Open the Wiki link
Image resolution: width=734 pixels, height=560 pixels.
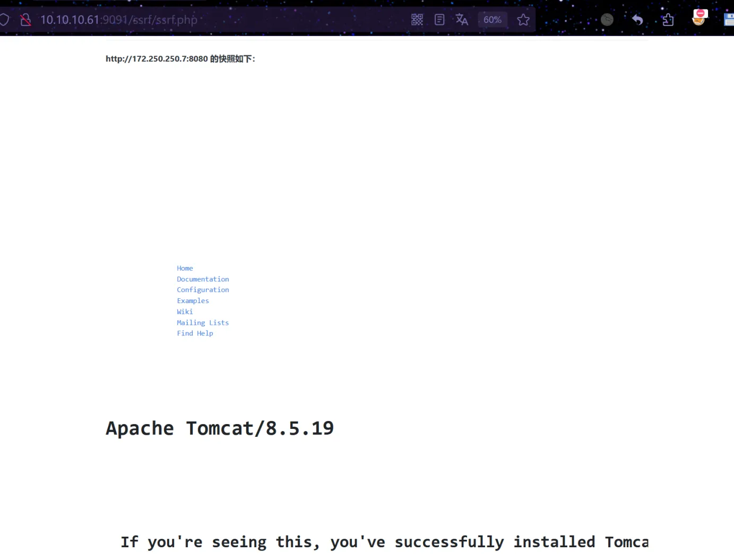(185, 312)
